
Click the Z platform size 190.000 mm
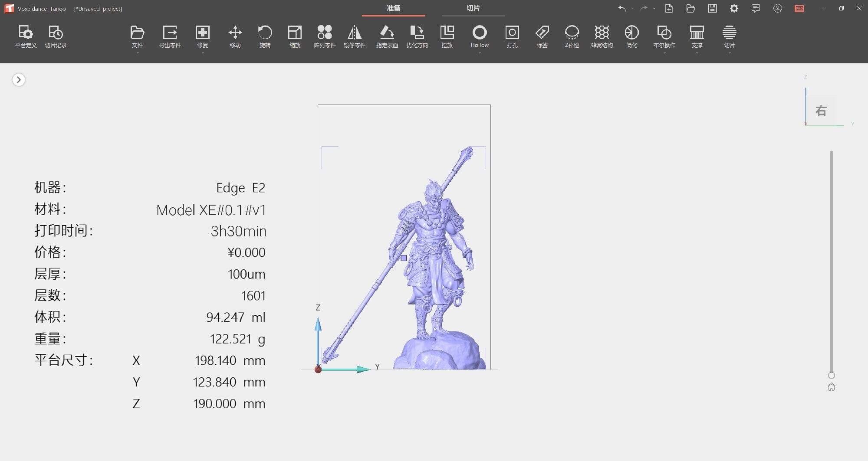(x=229, y=404)
